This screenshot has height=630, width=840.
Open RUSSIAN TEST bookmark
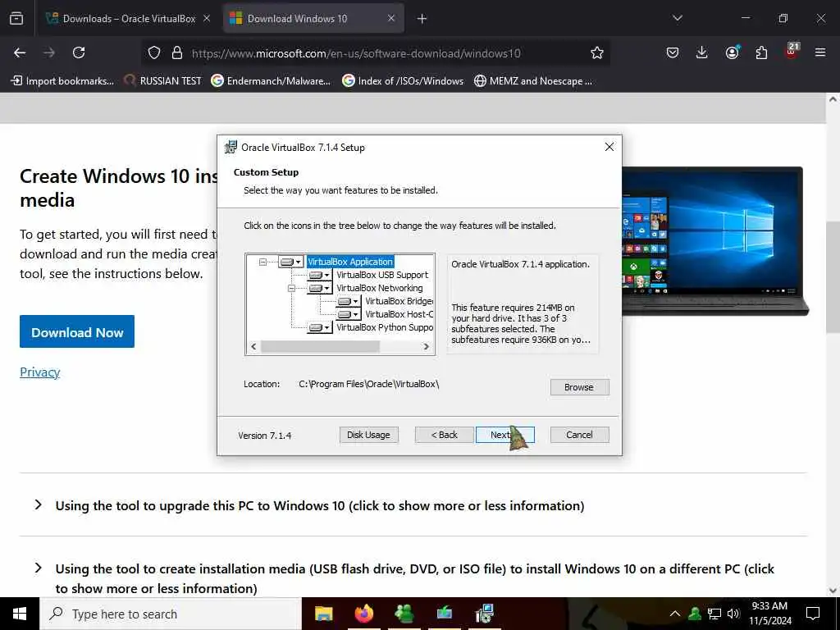(x=162, y=81)
